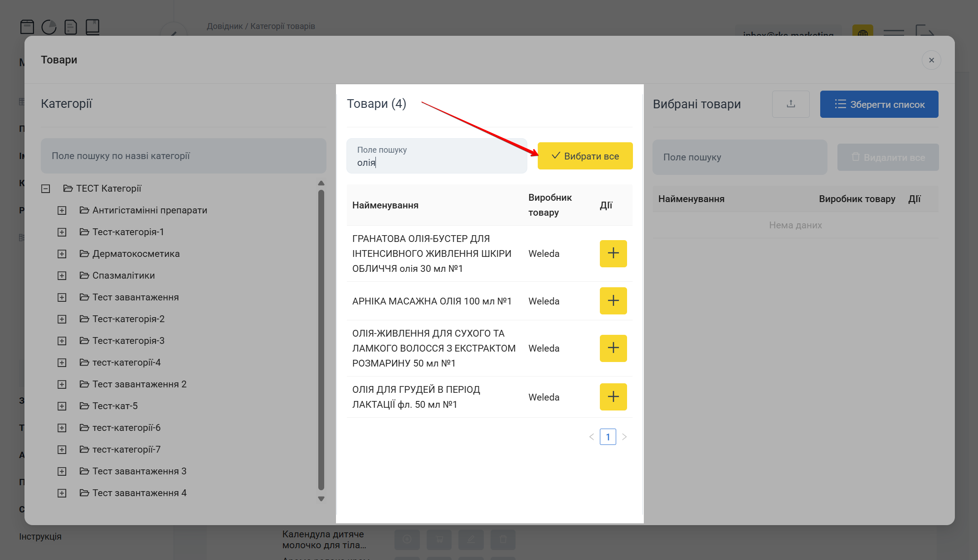Add Гранатова олія-бустер product with plus button

[613, 253]
